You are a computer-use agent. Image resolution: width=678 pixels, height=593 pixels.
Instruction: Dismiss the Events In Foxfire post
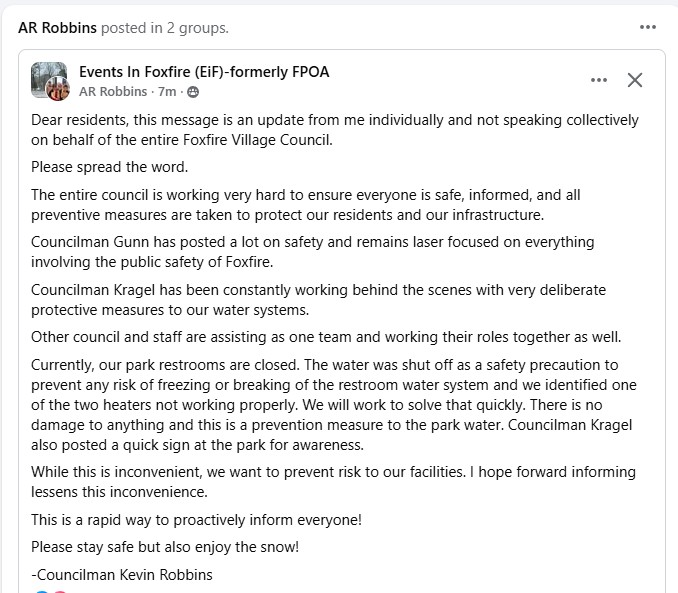pos(635,81)
